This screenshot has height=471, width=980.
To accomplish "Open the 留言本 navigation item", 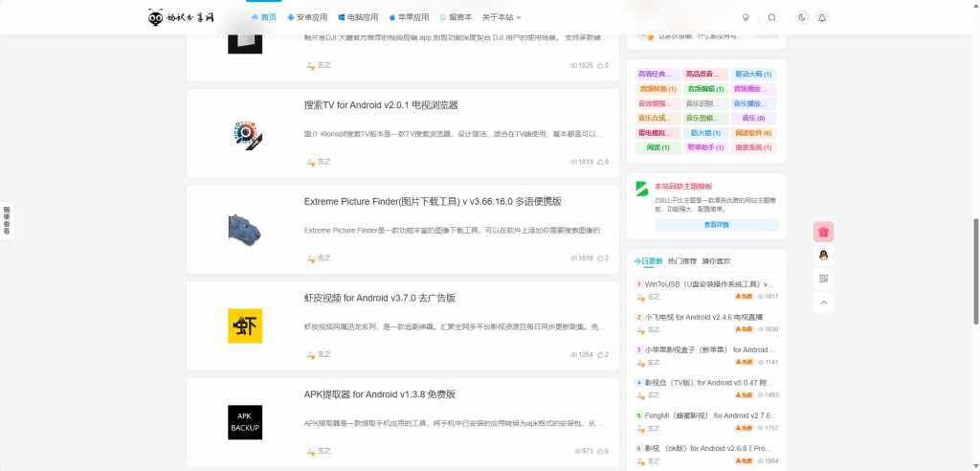I will pyautogui.click(x=456, y=17).
